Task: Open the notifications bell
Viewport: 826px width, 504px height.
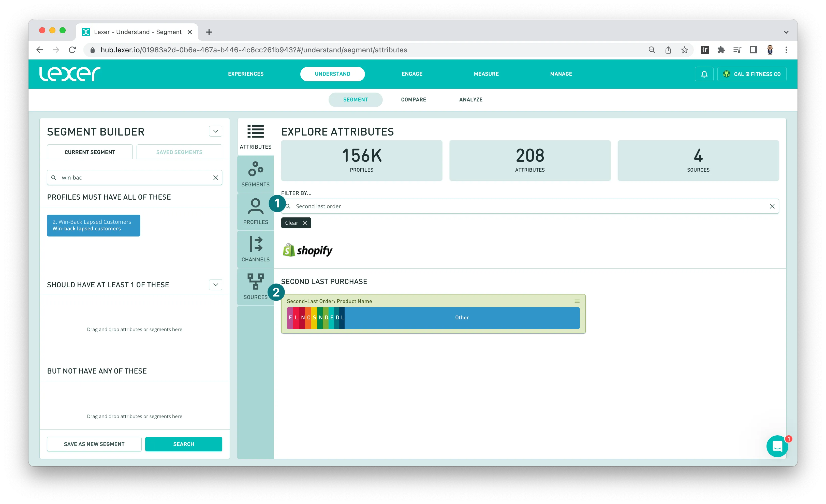Action: [x=704, y=74]
